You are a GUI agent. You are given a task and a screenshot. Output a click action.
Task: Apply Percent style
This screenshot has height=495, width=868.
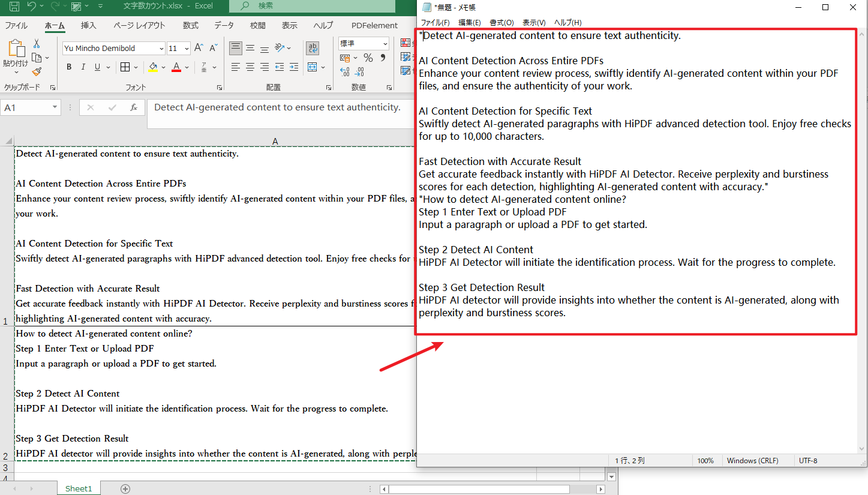point(368,58)
